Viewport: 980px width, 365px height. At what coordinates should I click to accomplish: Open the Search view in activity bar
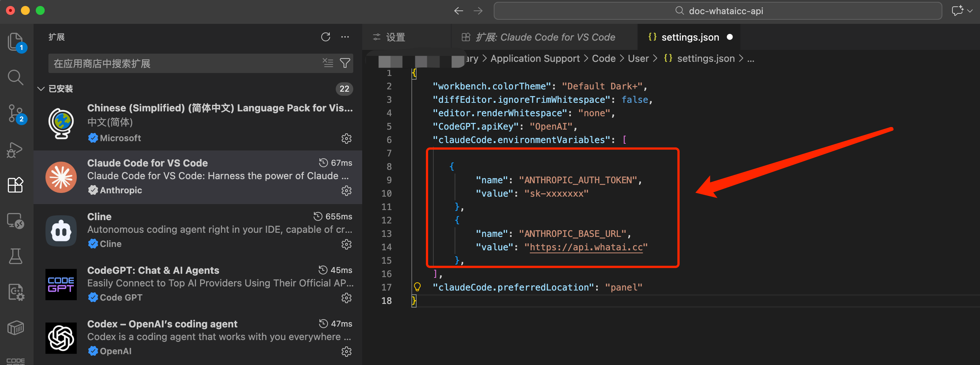tap(15, 77)
